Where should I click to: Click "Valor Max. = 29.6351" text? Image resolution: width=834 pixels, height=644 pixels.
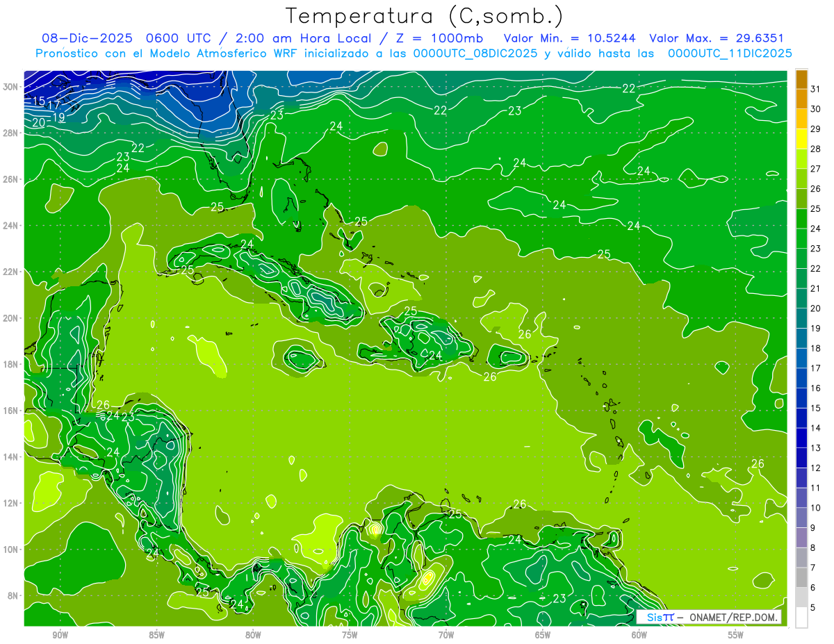coord(717,38)
